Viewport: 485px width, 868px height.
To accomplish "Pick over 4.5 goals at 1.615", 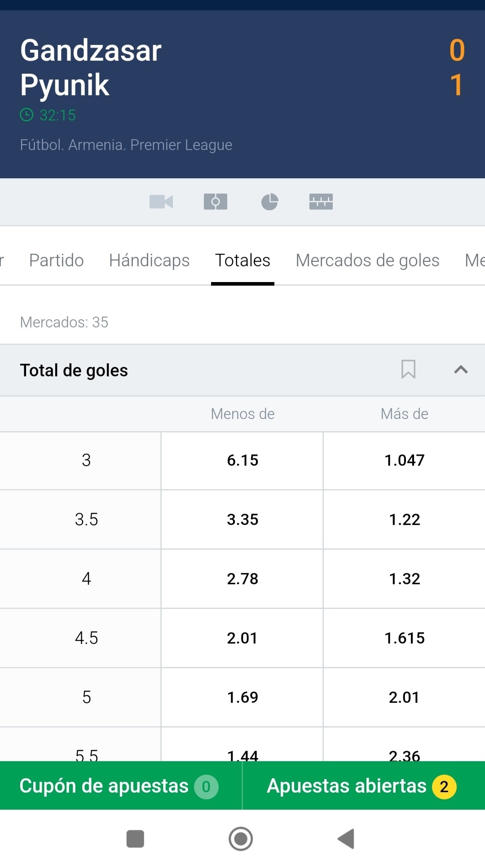I will click(404, 638).
